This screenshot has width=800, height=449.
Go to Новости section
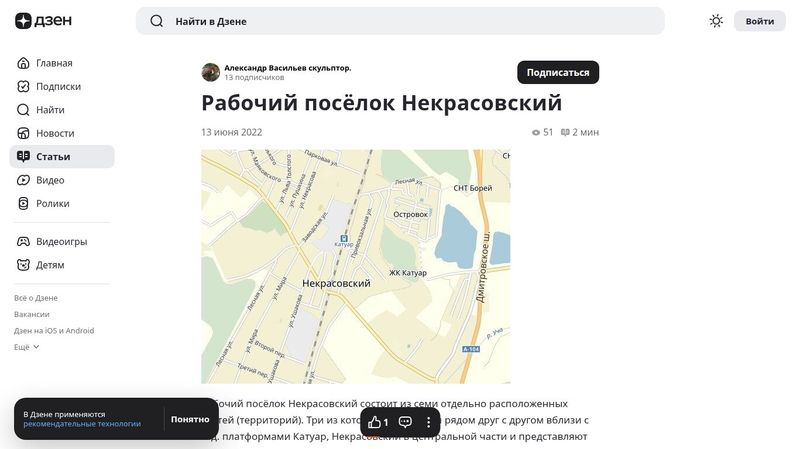pos(54,133)
